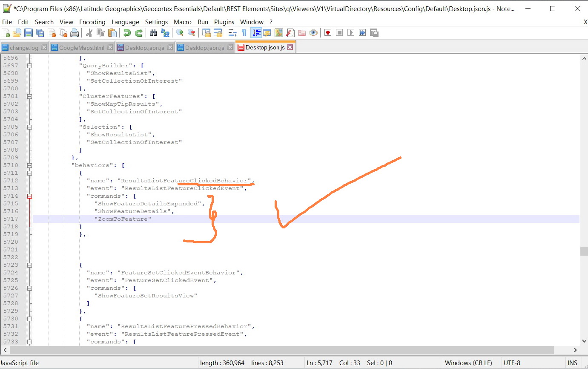Switch to the GoogleMaps.html tab
This screenshot has height=369, width=588.
pyautogui.click(x=81, y=48)
